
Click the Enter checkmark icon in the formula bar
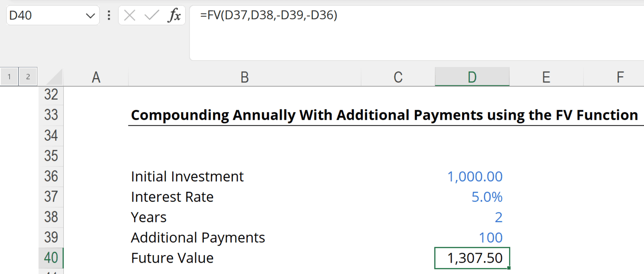(x=150, y=16)
